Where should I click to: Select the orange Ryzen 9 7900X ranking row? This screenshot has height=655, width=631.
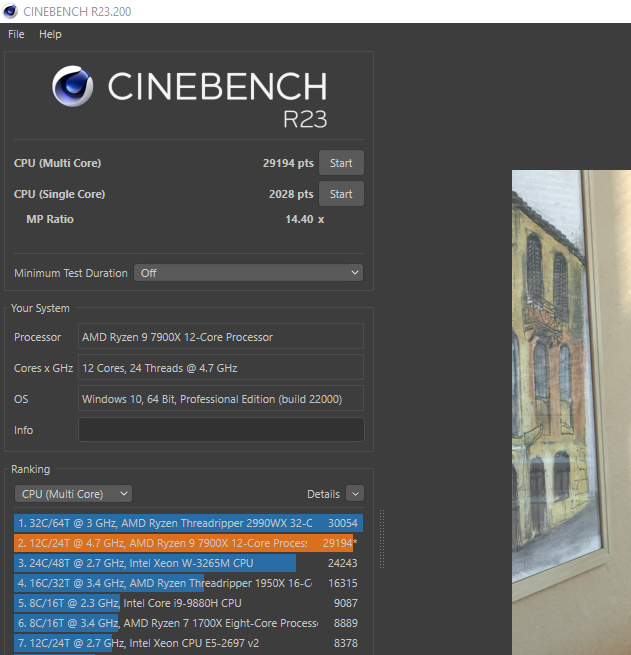(188, 543)
